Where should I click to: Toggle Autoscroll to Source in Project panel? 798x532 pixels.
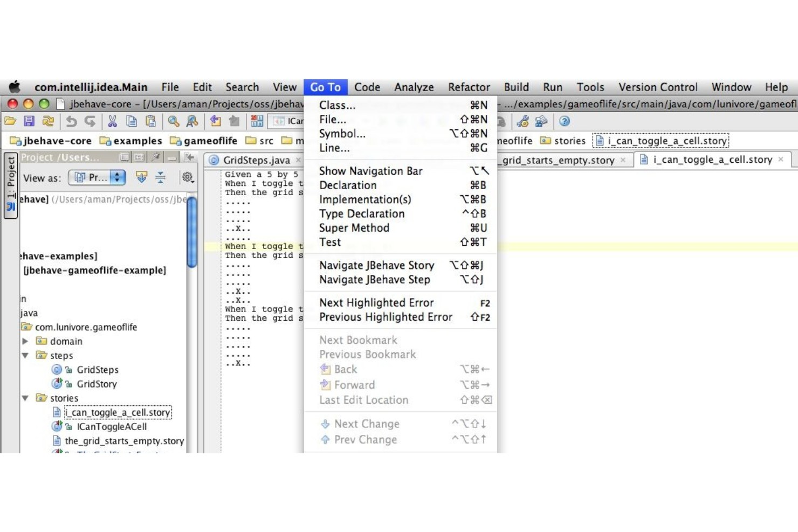tap(141, 177)
